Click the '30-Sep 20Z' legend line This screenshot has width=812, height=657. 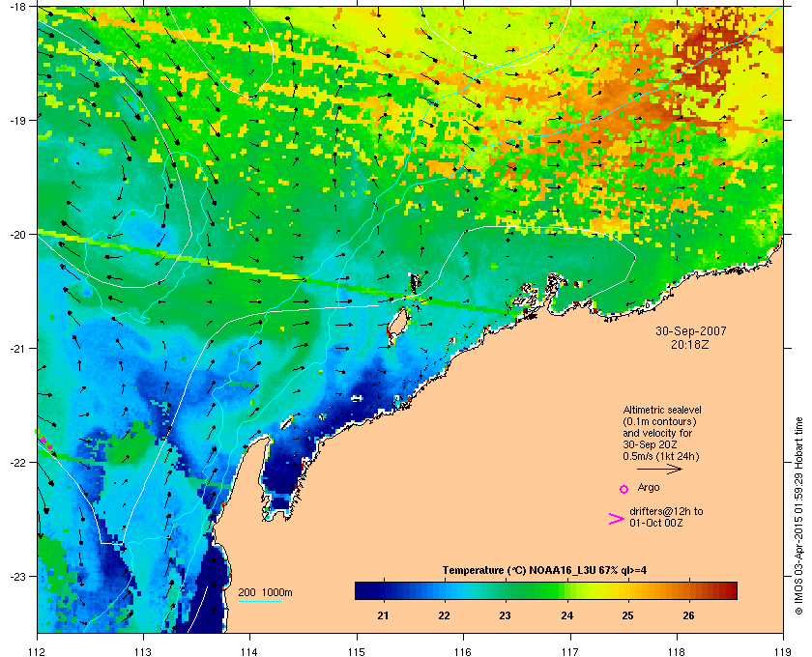point(650,444)
